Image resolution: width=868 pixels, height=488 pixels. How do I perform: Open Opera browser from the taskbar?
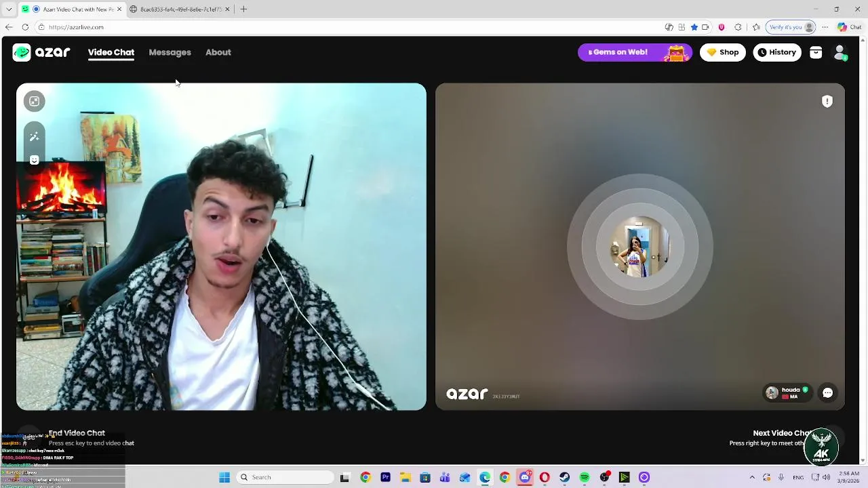point(545,477)
